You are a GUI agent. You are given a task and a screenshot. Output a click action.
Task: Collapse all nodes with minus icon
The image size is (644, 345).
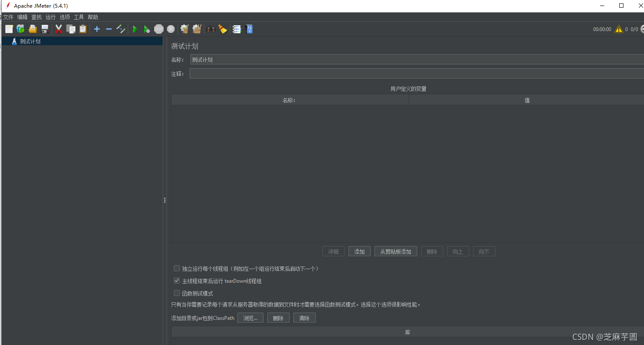click(109, 29)
